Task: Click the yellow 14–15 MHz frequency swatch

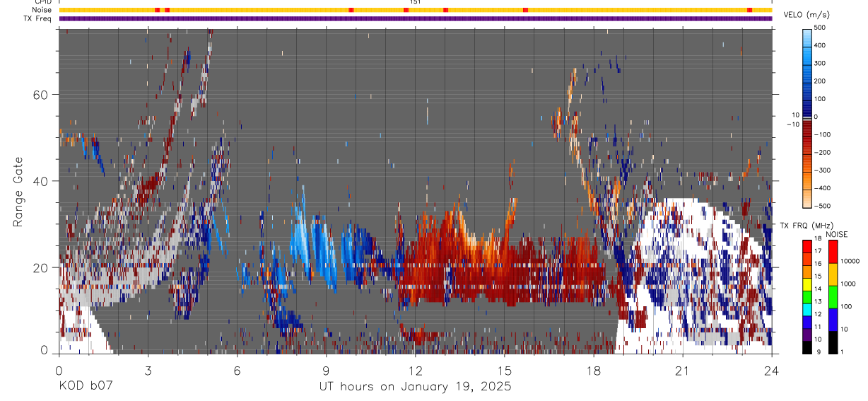Action: [807, 285]
